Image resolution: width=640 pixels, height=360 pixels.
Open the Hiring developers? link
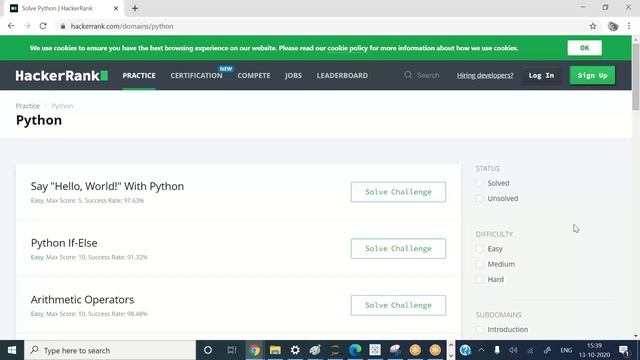tap(485, 76)
